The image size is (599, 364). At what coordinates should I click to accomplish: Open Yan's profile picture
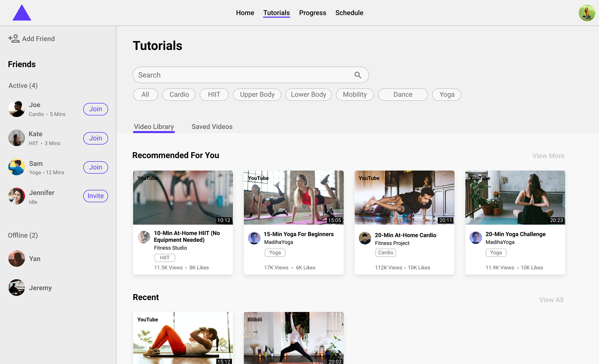tap(17, 258)
